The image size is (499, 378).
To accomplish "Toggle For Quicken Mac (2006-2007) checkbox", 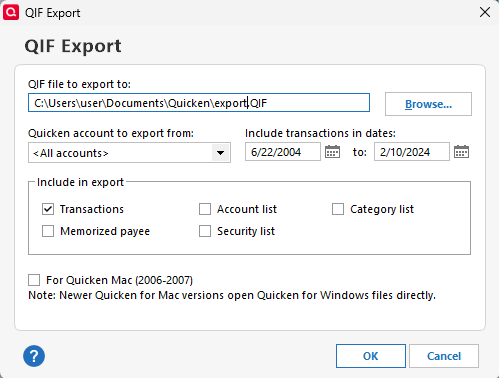I will 34,280.
